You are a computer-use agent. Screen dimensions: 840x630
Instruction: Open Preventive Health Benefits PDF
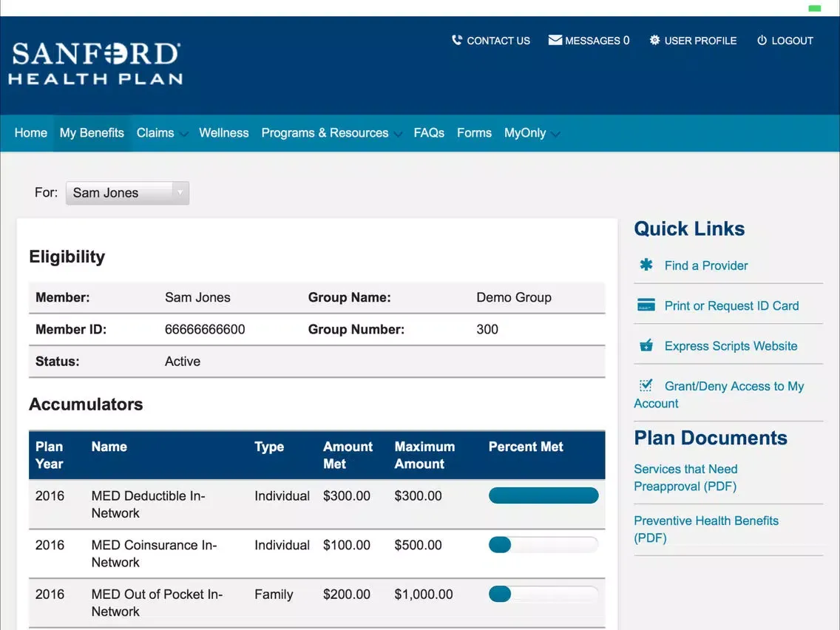[706, 529]
